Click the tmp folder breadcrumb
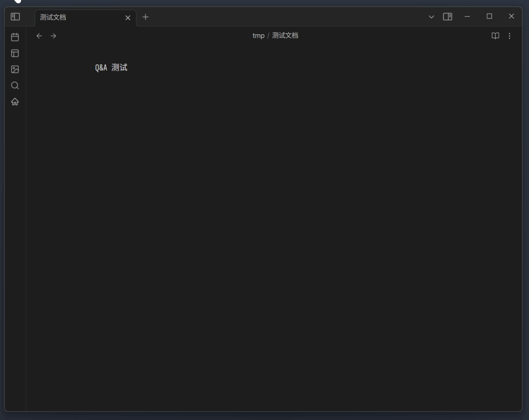 click(x=258, y=36)
